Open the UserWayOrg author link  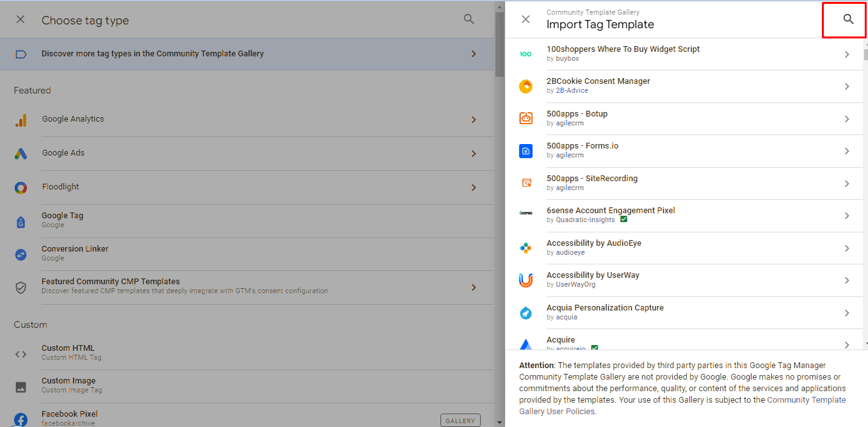[575, 285]
